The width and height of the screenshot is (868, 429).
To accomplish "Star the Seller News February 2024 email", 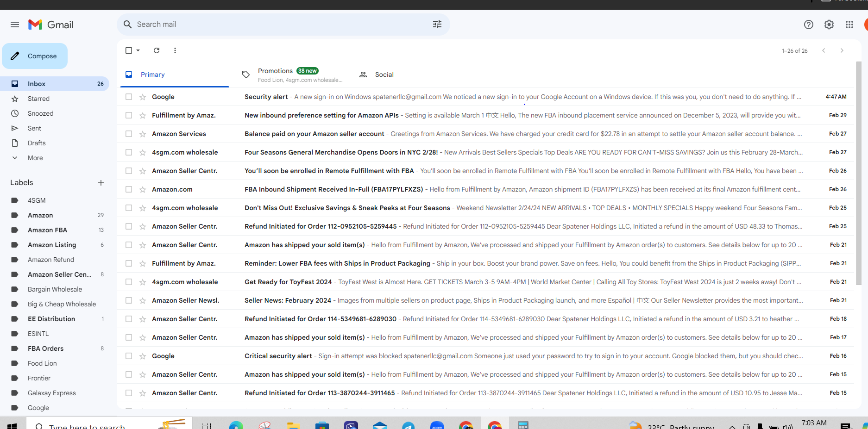I will [x=143, y=301].
